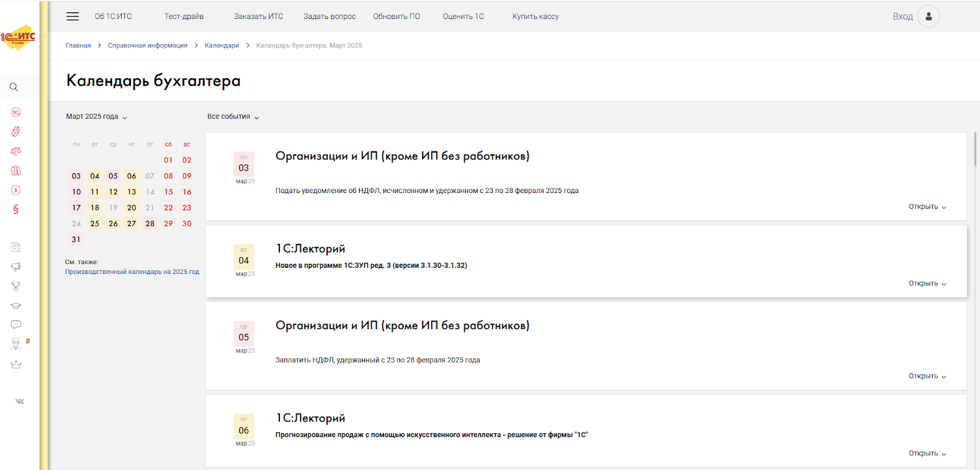Expand Открыть on the 04 мар 1С:Лекторий event
The image size is (980, 470).
tap(927, 283)
